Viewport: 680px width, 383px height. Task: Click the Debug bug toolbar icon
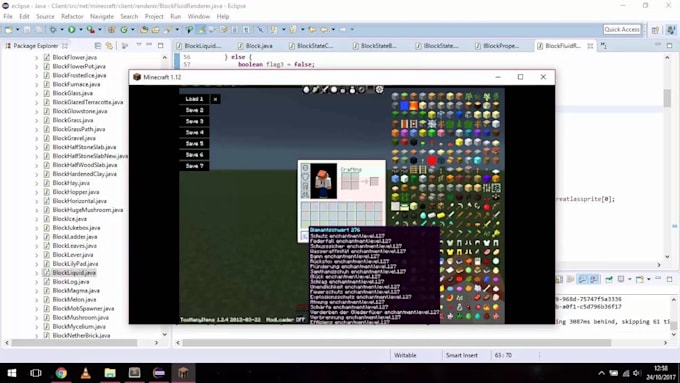pos(53,29)
